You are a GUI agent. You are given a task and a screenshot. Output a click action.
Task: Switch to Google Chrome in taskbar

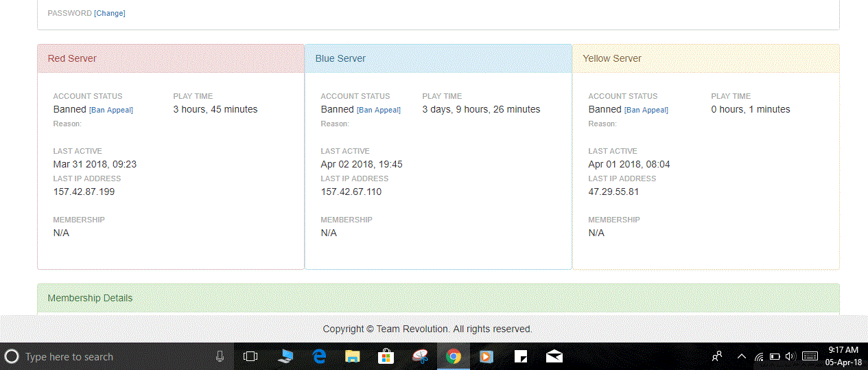[453, 356]
